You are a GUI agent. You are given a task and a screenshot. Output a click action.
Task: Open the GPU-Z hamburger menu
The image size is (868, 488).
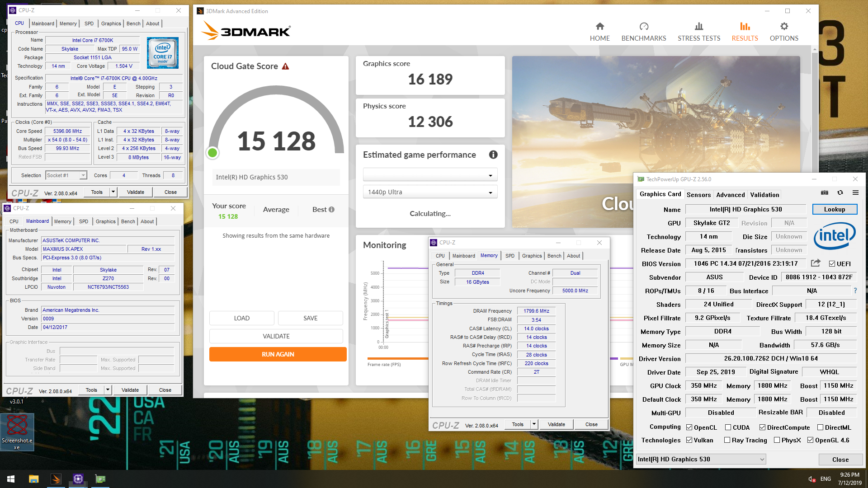pyautogui.click(x=855, y=193)
